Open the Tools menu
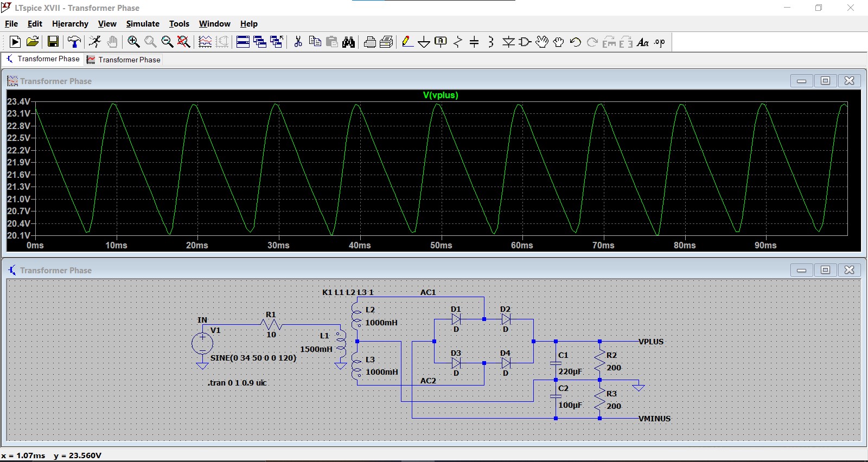The height and width of the screenshot is (462, 868). point(179,24)
